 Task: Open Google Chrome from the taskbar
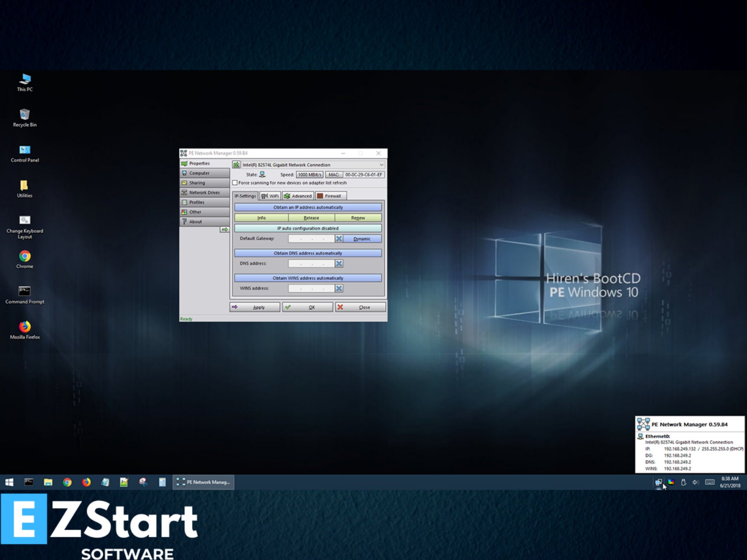pos(67,482)
